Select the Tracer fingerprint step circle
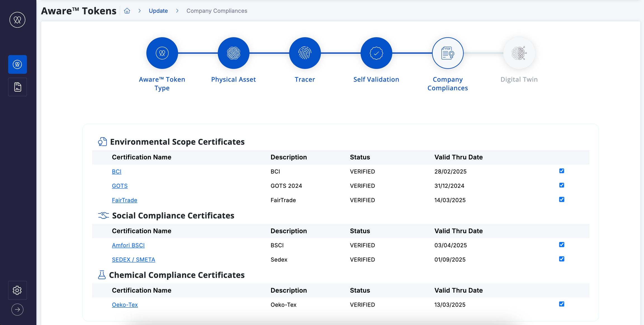This screenshot has width=644, height=325. click(x=305, y=53)
